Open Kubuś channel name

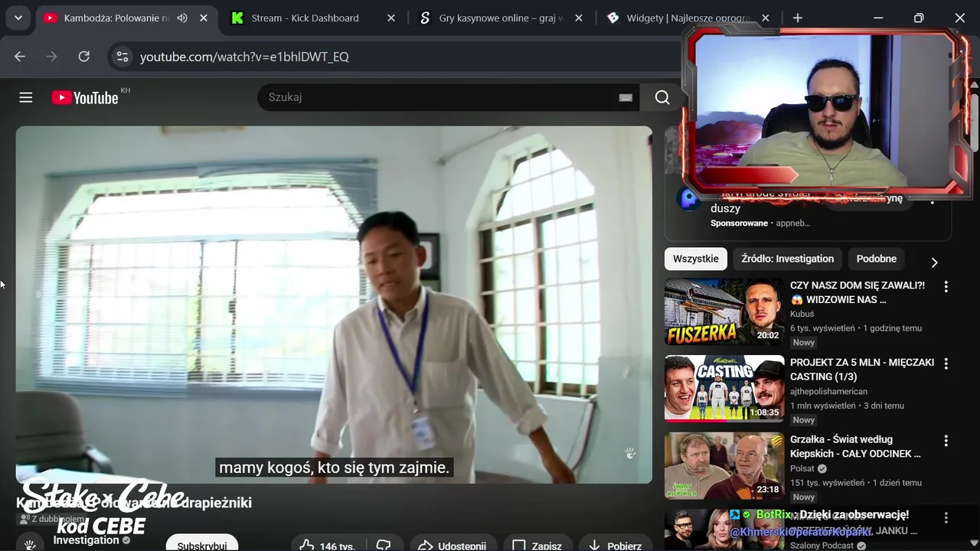802,314
